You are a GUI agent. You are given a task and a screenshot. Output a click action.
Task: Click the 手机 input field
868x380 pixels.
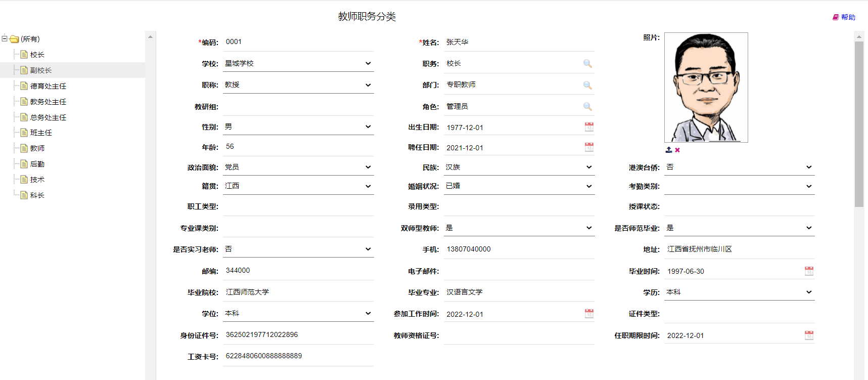519,249
